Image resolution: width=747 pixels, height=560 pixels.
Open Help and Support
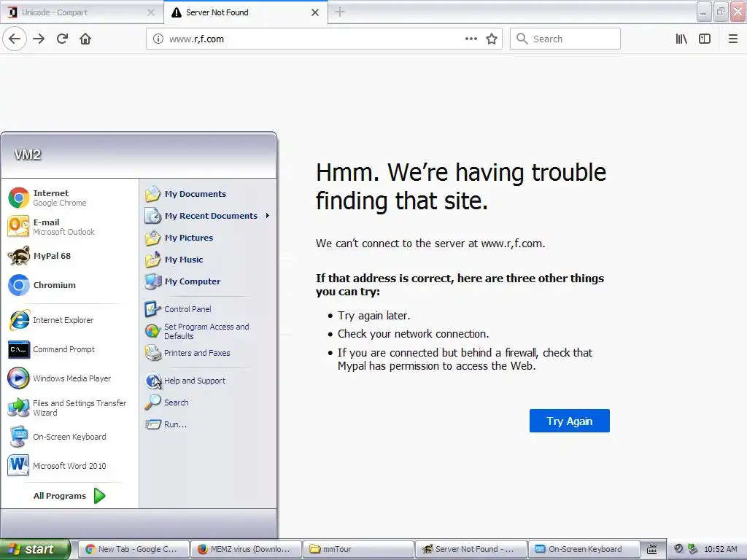(x=208, y=381)
